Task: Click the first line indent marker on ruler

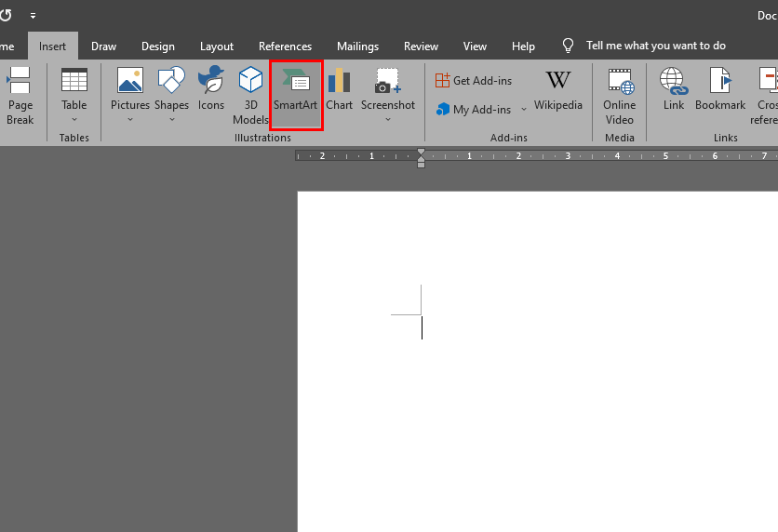Action: 421,152
